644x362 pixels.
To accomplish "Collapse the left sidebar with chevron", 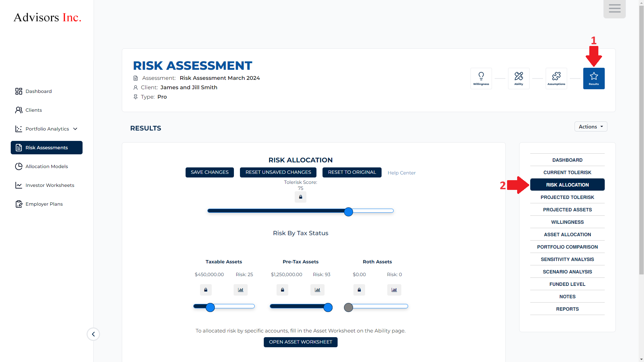I will 93,334.
